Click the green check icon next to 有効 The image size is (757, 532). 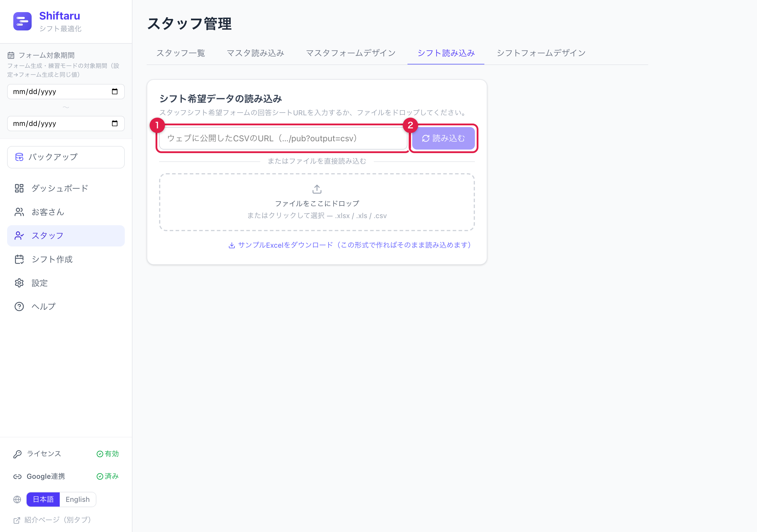[100, 454]
